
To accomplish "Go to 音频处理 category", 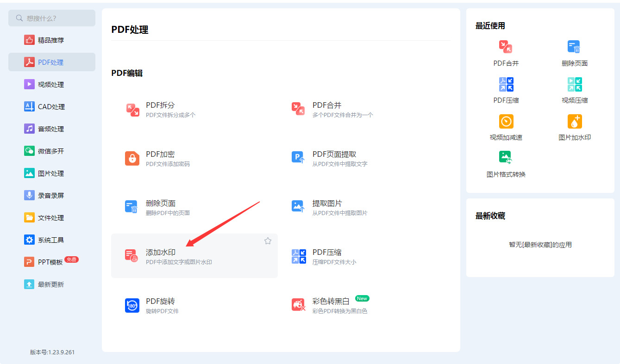I will pyautogui.click(x=52, y=129).
